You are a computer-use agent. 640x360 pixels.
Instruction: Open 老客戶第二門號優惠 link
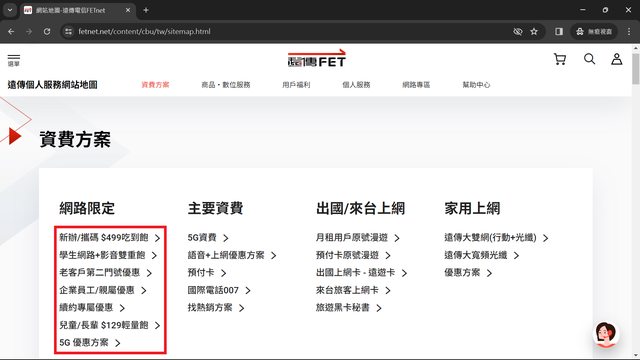pos(105,273)
